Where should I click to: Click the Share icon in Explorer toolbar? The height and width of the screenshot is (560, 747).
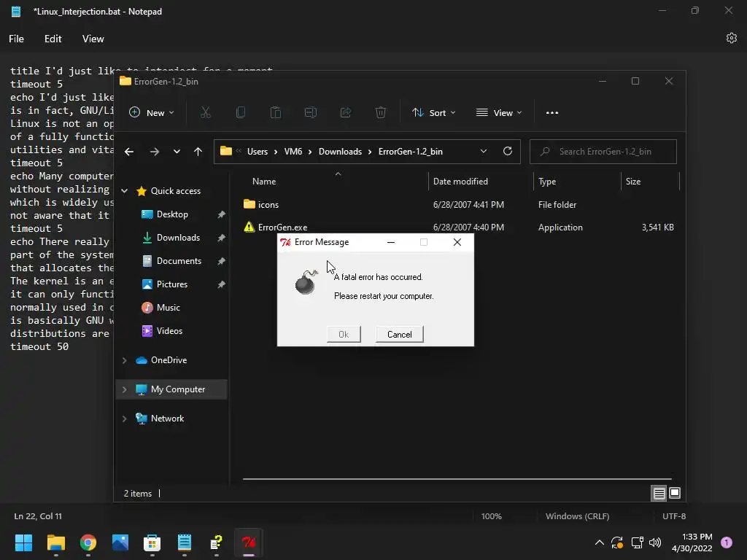(x=346, y=113)
